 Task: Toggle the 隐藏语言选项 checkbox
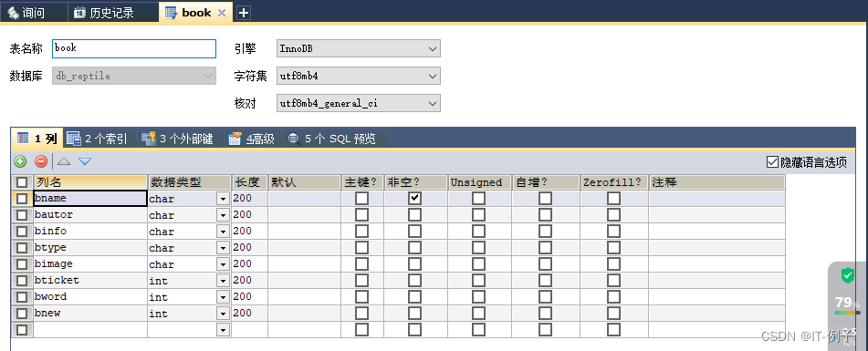point(773,162)
